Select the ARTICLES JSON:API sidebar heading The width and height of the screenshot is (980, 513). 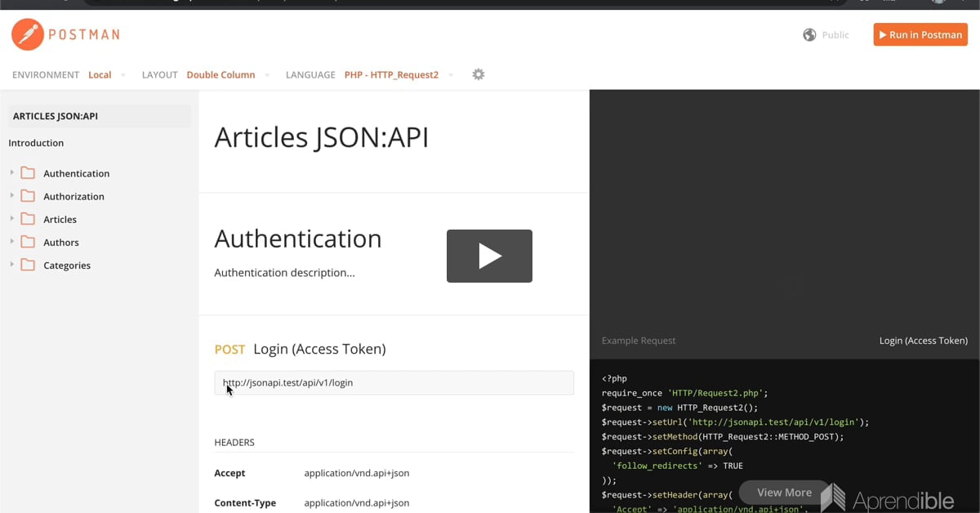coord(99,116)
